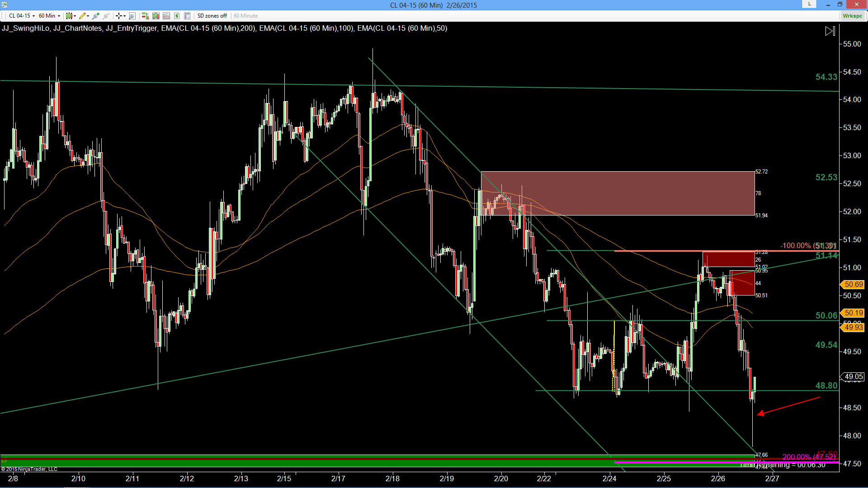Click the scroll-to-latest bar arrow icon
This screenshot has height=488, width=868.
(x=830, y=31)
